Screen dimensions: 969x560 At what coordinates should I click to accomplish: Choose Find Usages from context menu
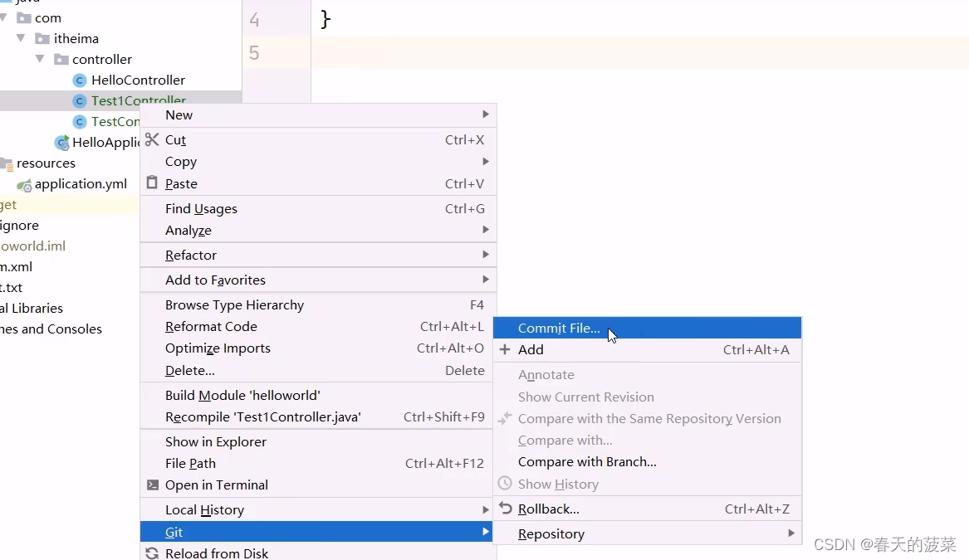[202, 209]
